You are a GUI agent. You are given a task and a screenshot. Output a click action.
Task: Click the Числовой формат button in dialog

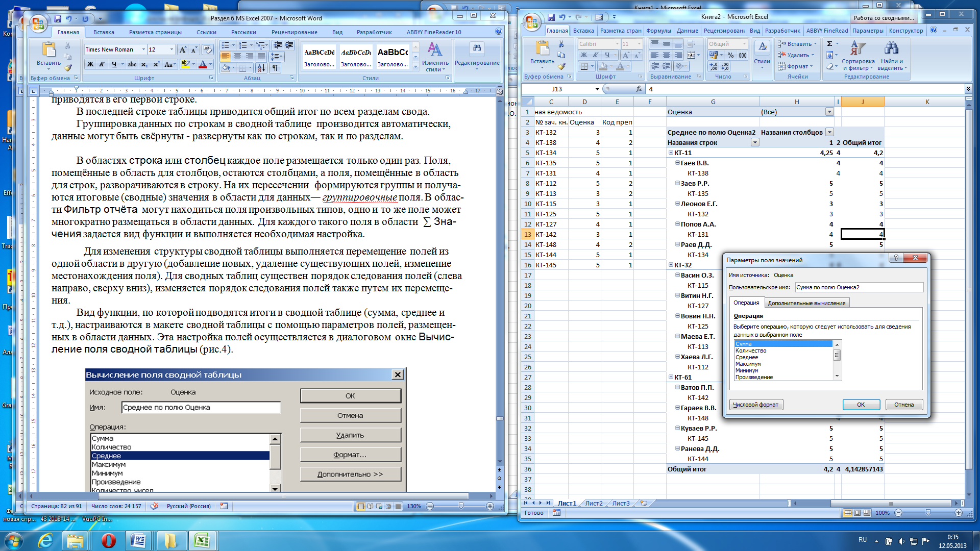pyautogui.click(x=755, y=405)
